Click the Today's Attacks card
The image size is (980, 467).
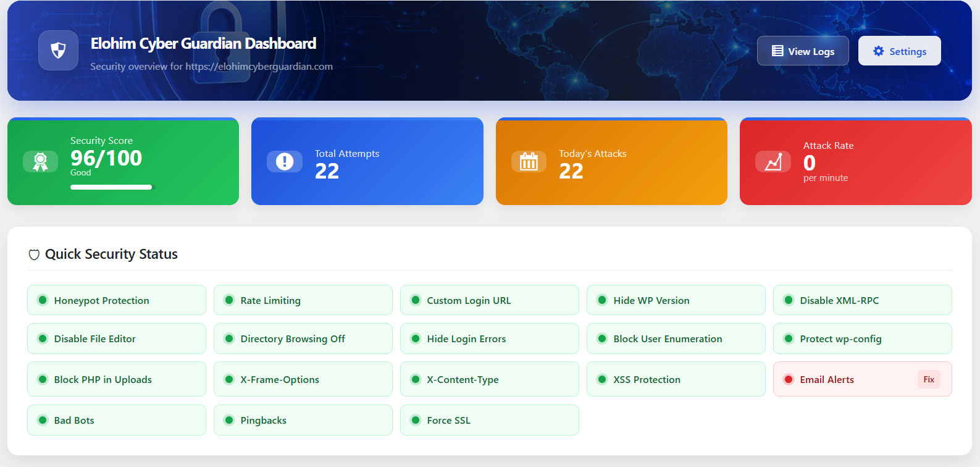[x=611, y=161]
